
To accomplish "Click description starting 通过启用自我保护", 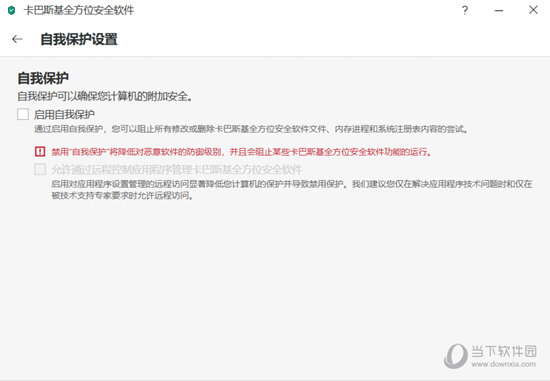I will point(251,129).
